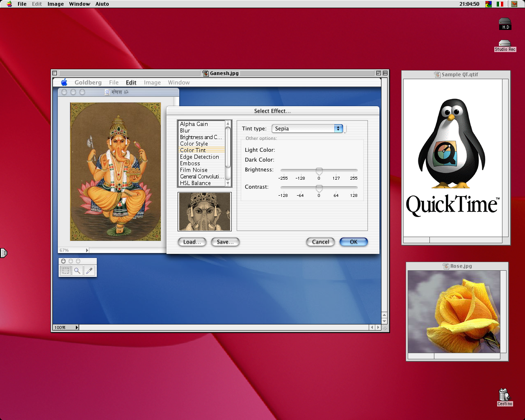Open the Image menu in top menu bar
The height and width of the screenshot is (420, 525).
56,4
